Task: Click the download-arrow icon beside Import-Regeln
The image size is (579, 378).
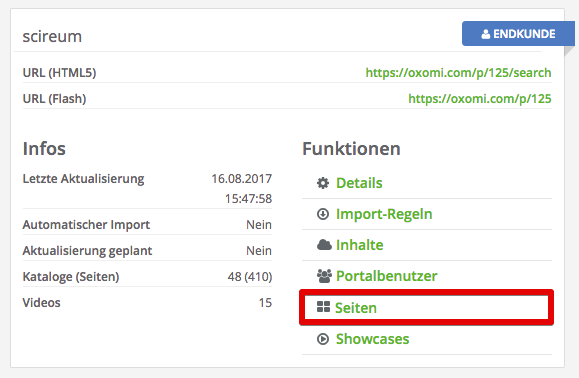Action: click(x=323, y=214)
